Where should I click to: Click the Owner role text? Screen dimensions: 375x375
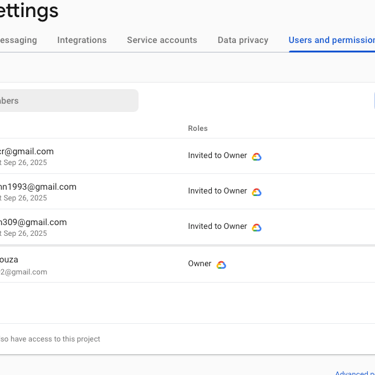pos(199,263)
